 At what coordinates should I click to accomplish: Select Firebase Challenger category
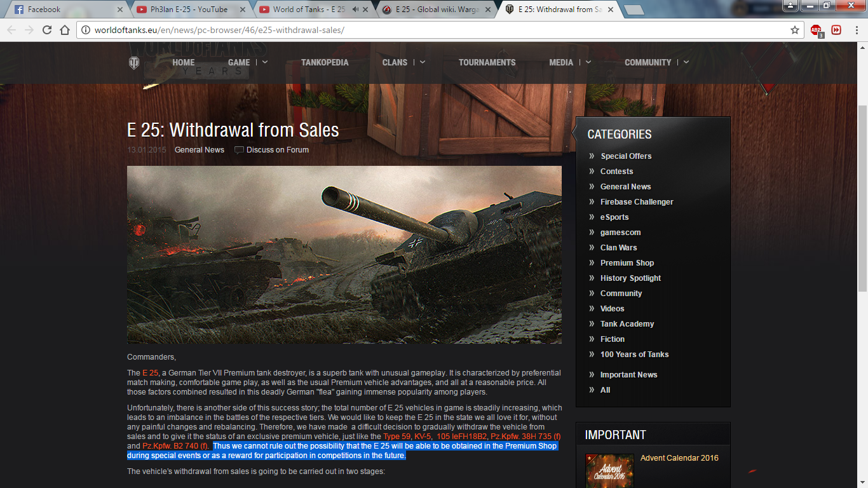point(637,202)
